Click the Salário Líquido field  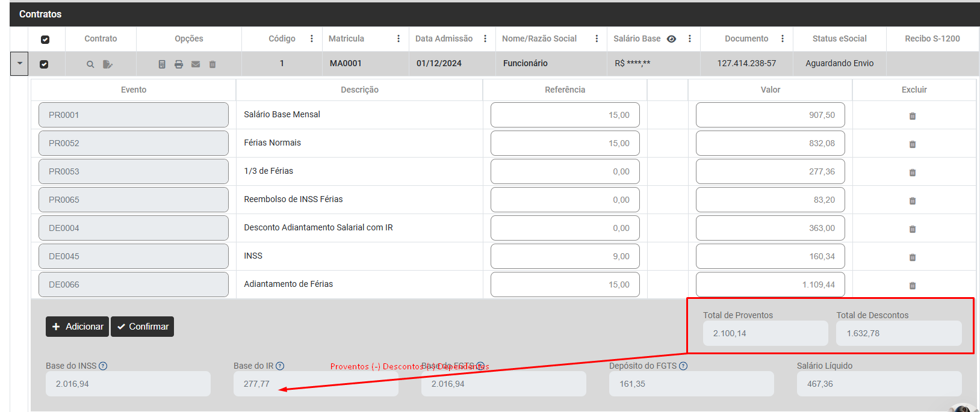coord(879,384)
